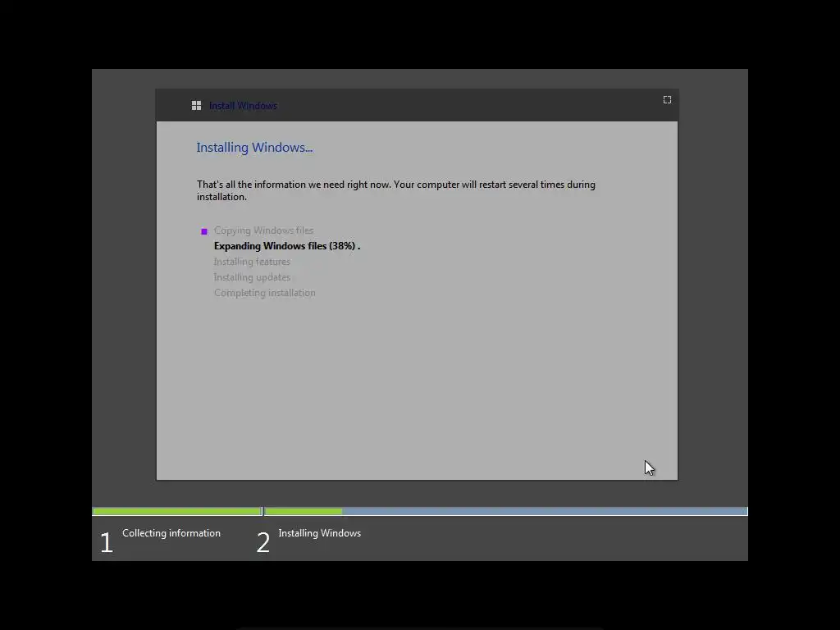This screenshot has height=630, width=840.
Task: Select 'Copying Windows files' step text
Action: (x=263, y=231)
